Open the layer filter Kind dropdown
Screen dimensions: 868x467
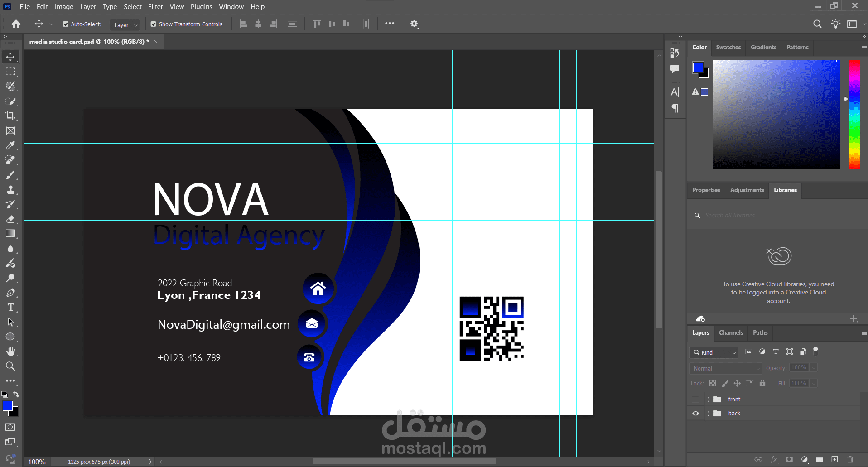click(x=714, y=352)
